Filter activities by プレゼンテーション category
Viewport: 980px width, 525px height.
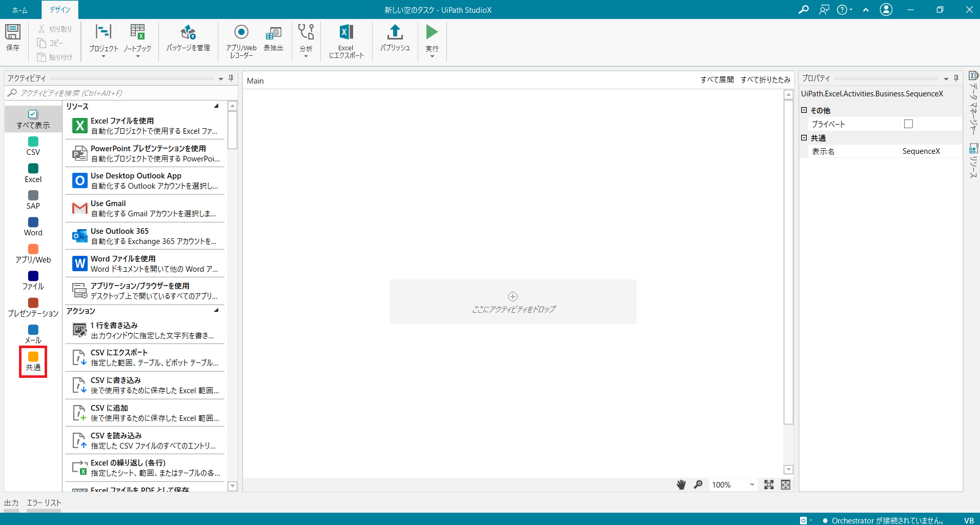[x=33, y=308]
